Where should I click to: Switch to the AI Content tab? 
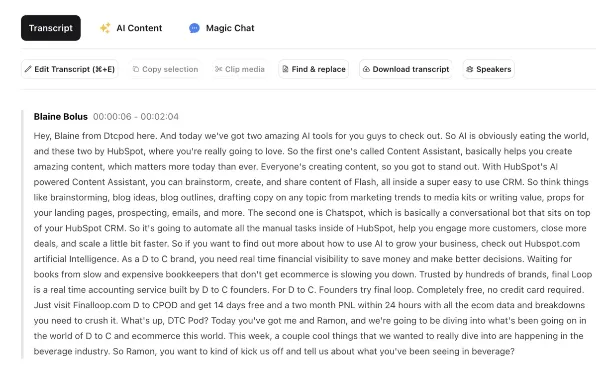pos(131,28)
